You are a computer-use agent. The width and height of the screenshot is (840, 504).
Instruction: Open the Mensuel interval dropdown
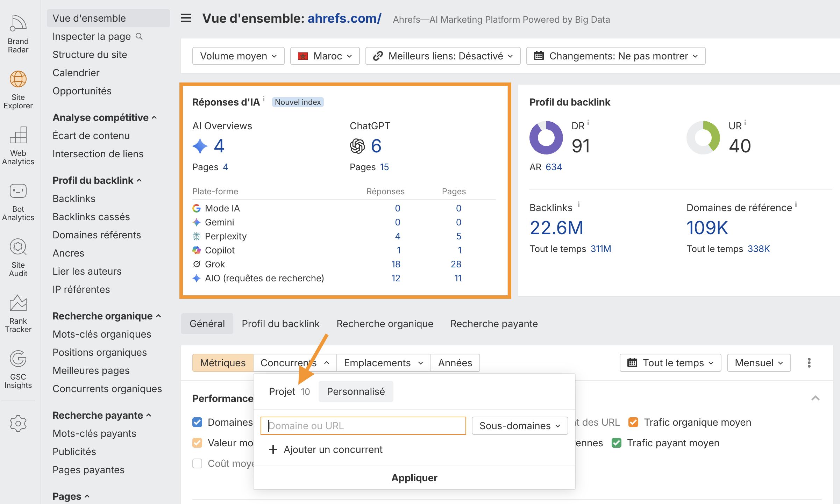point(759,363)
